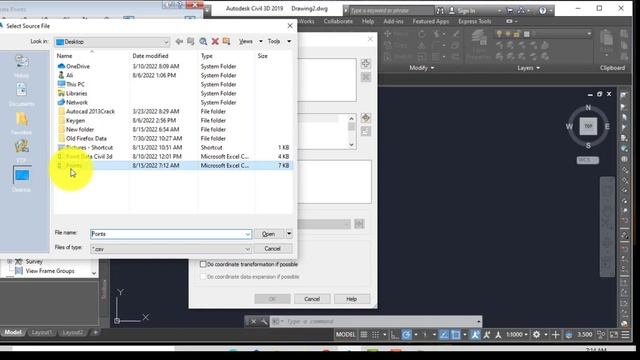The width and height of the screenshot is (640, 360).
Task: Select Desktop in the places sidebar
Action: click(21, 179)
